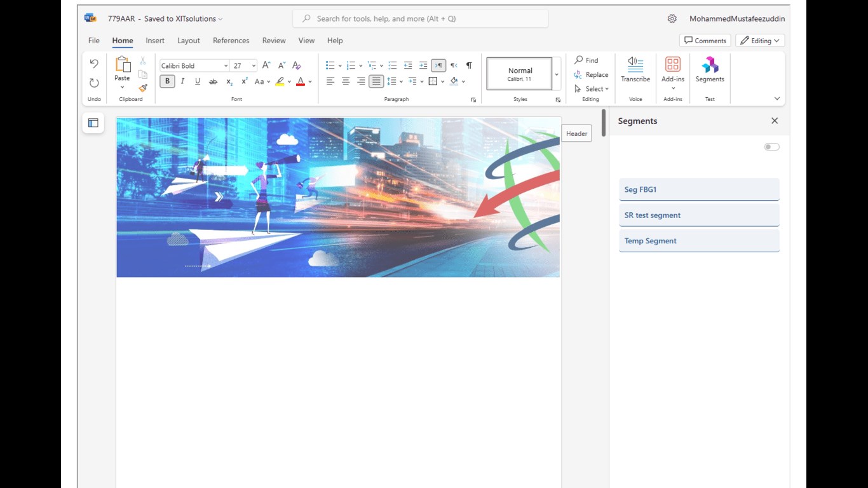Activate the Format Painter brush

[143, 88]
